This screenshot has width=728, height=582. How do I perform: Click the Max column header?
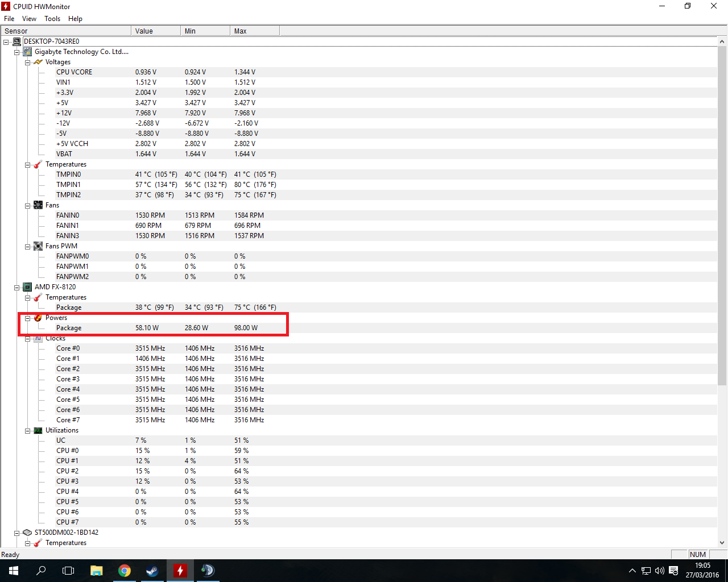coord(255,31)
